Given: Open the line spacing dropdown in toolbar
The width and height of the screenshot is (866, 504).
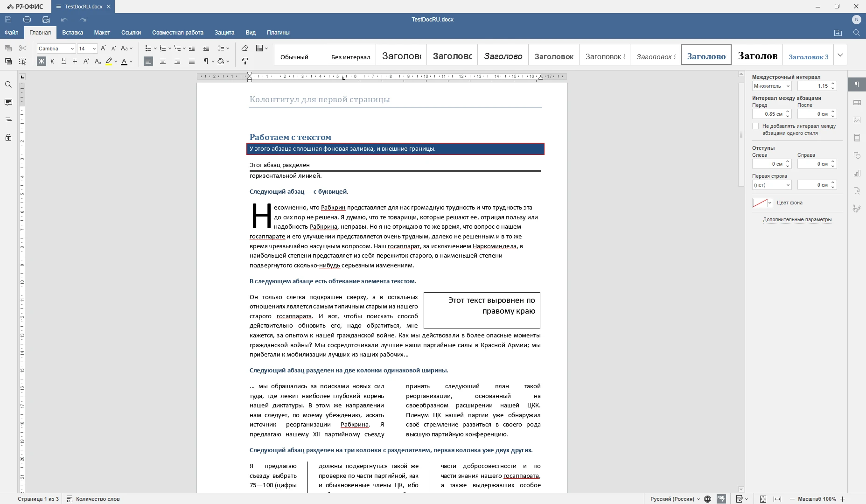Looking at the screenshot, I should 223,48.
